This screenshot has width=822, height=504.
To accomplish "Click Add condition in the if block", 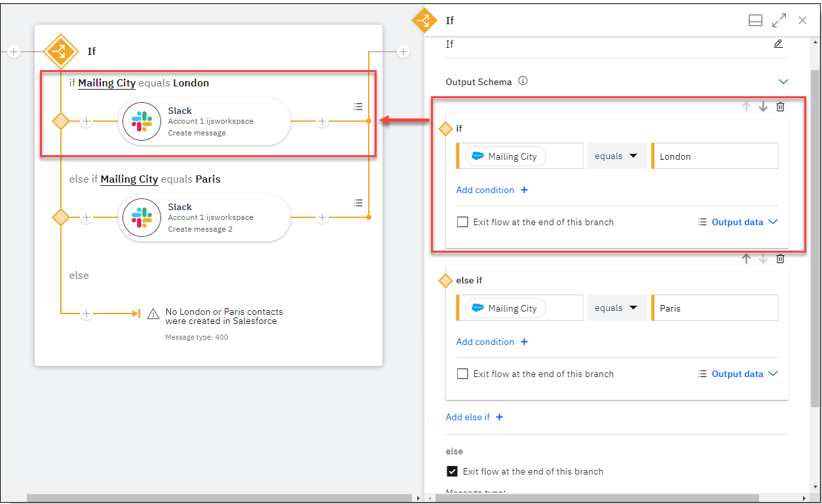I will pyautogui.click(x=492, y=190).
